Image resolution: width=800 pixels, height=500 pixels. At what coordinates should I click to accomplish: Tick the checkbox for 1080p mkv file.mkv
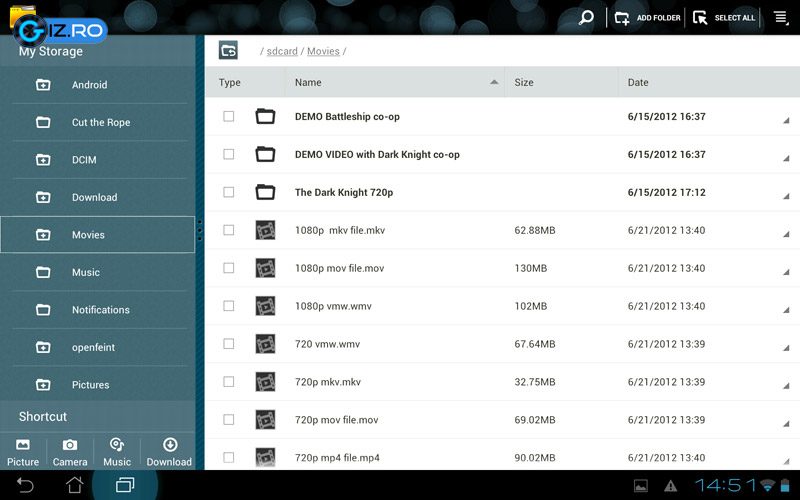click(229, 230)
